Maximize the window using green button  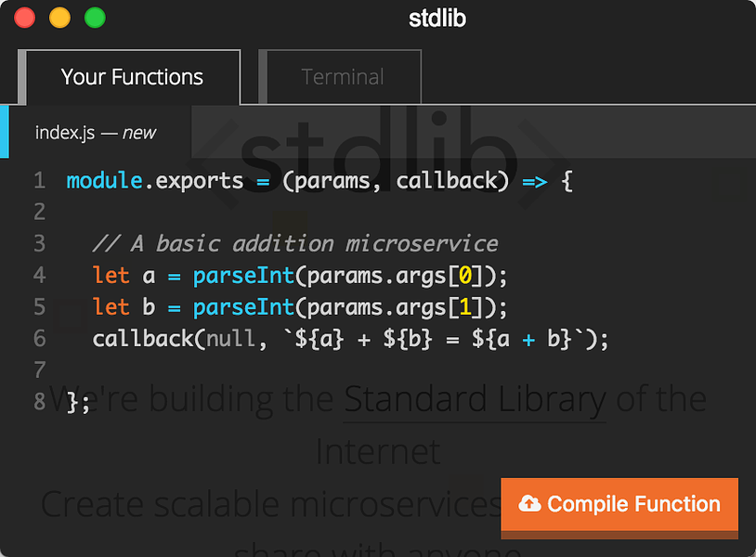pyautogui.click(x=95, y=18)
